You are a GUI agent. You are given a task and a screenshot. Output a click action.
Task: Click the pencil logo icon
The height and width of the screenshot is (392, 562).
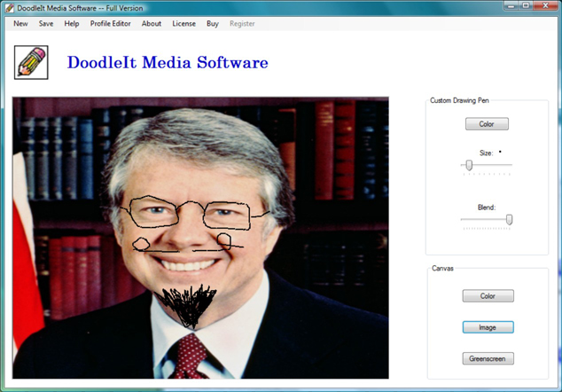coord(31,62)
